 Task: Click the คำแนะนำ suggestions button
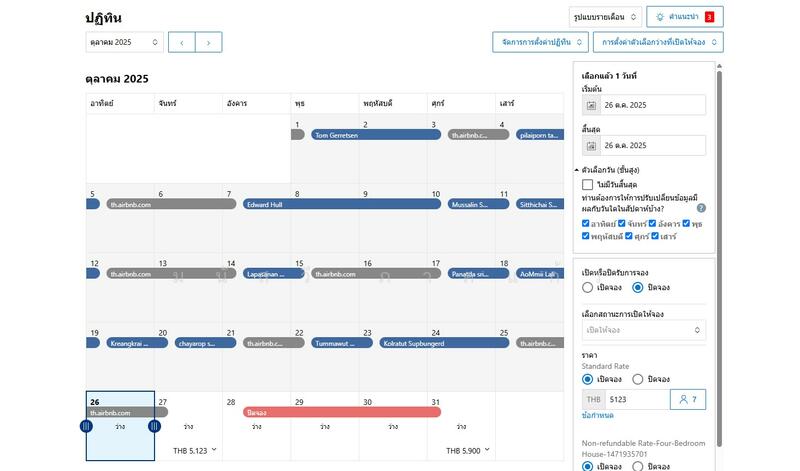[x=685, y=17]
